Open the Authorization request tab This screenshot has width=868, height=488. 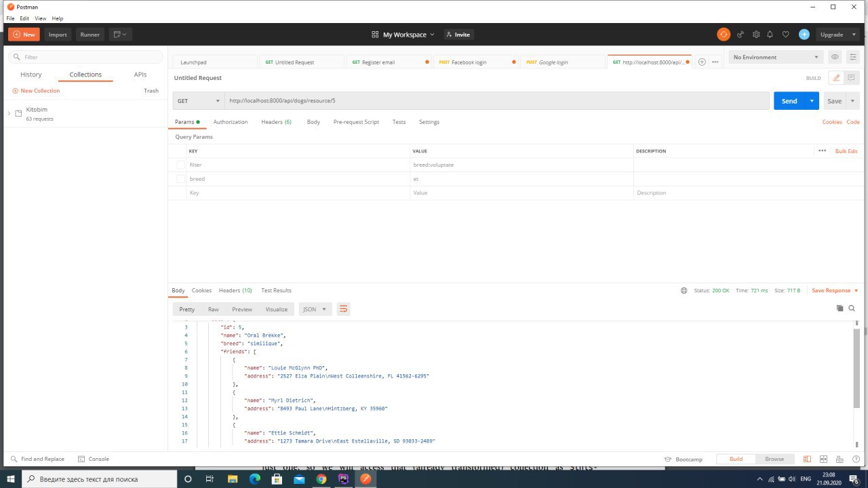[231, 122]
